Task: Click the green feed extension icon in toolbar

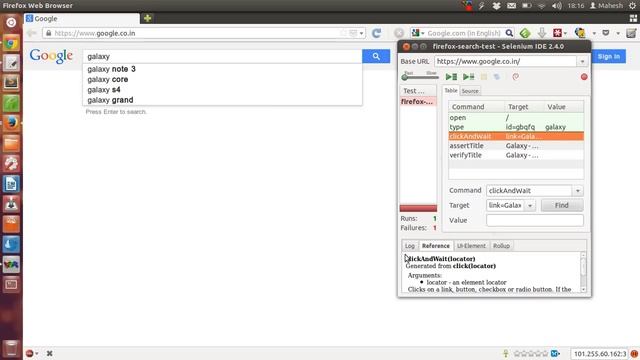Action: (x=525, y=33)
